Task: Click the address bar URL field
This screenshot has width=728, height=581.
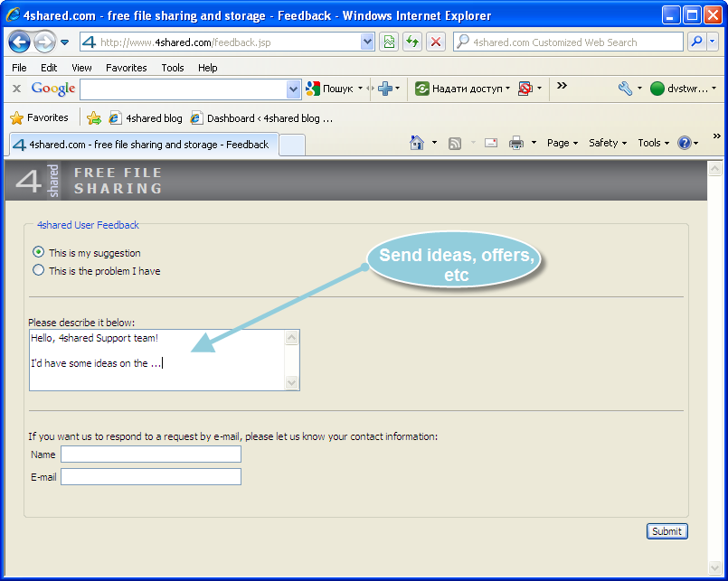Action: click(x=221, y=42)
